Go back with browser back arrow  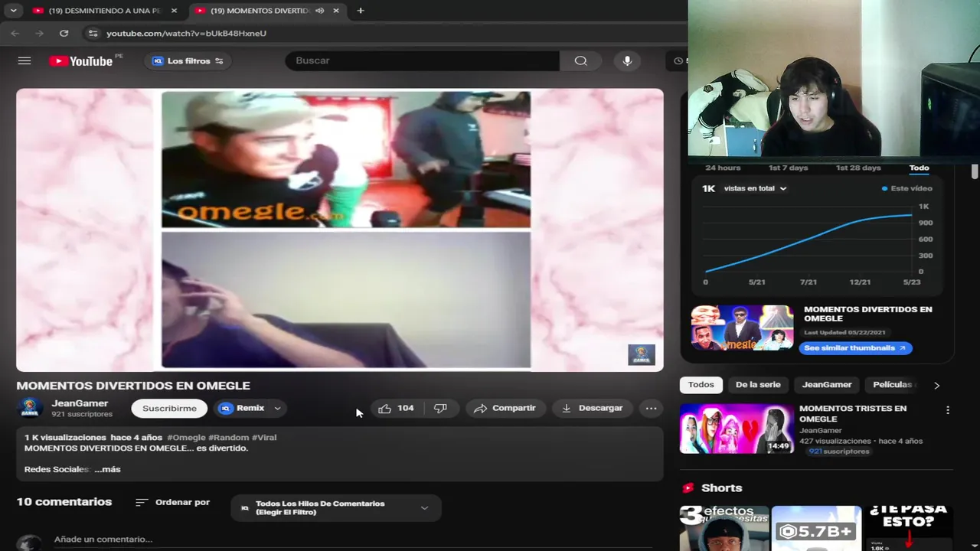[x=15, y=33]
